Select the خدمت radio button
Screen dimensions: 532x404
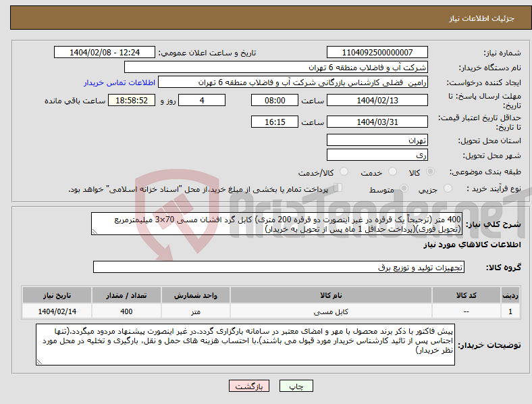pos(392,172)
